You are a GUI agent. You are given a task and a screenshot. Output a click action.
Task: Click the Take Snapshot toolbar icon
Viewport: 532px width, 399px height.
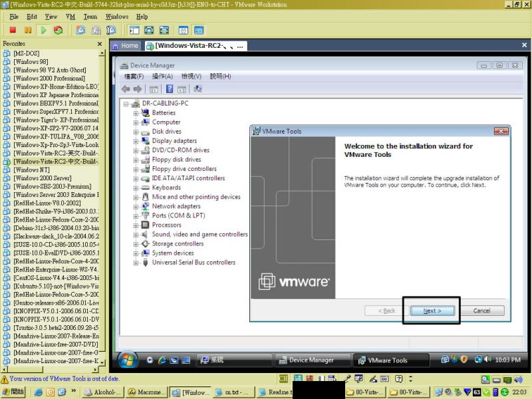click(x=80, y=30)
